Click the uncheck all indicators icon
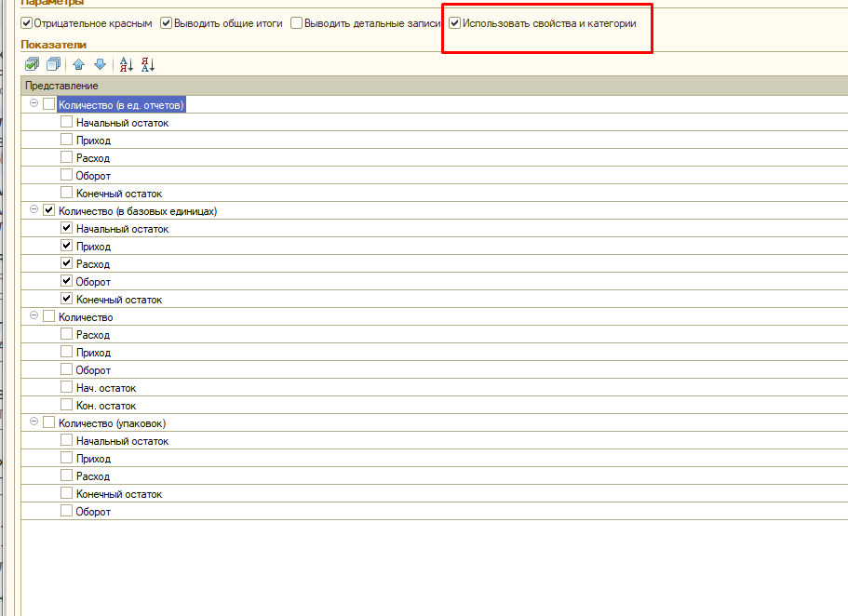 [x=52, y=64]
